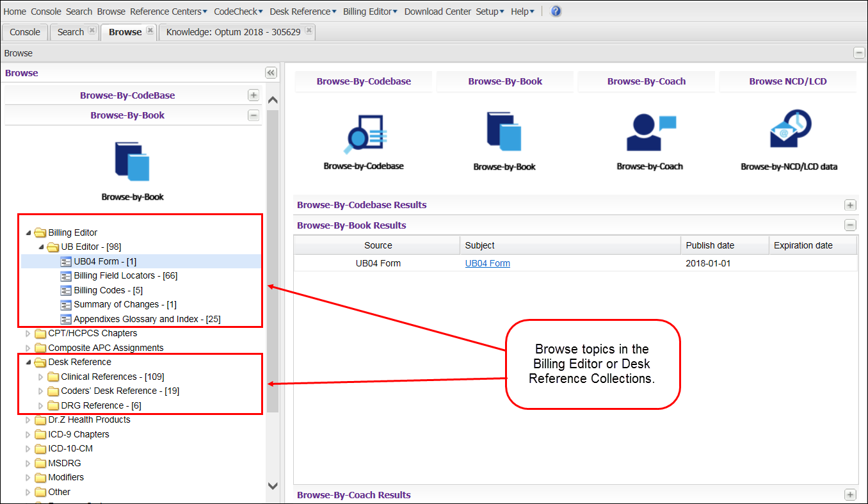
Task: Open the Reference Centers dropdown menu
Action: (x=168, y=12)
